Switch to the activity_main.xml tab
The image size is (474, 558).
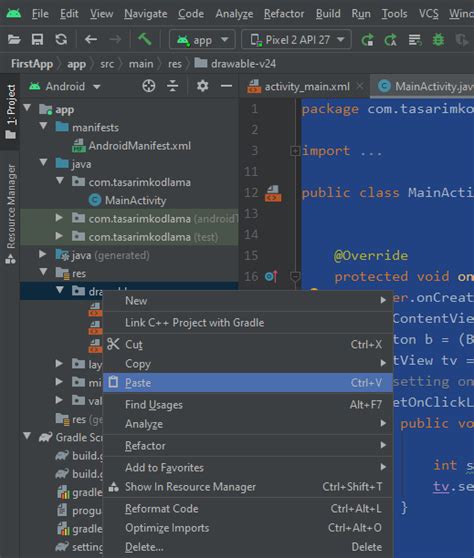[x=307, y=86]
